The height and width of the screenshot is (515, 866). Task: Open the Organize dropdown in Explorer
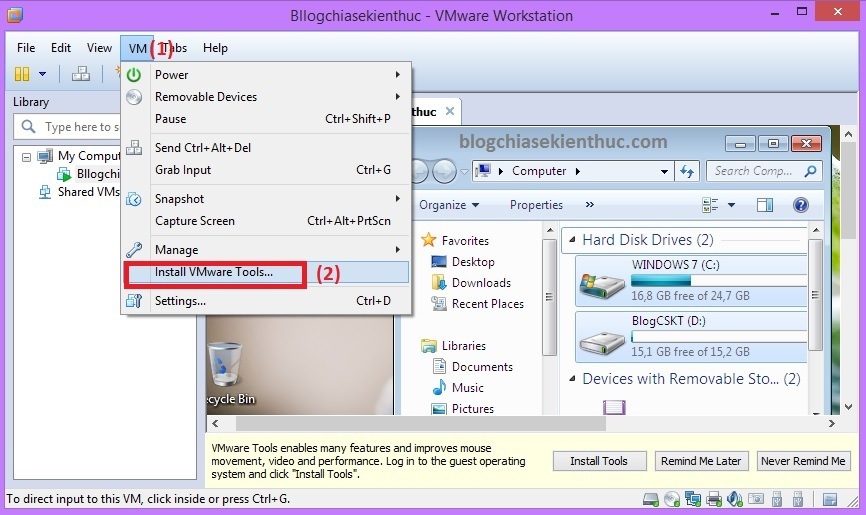tap(449, 205)
